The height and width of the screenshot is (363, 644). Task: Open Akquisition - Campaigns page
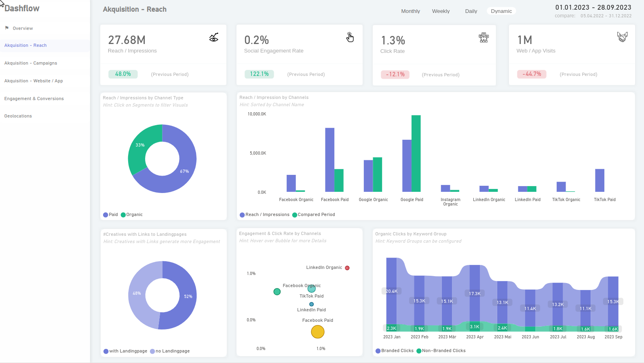click(x=31, y=63)
